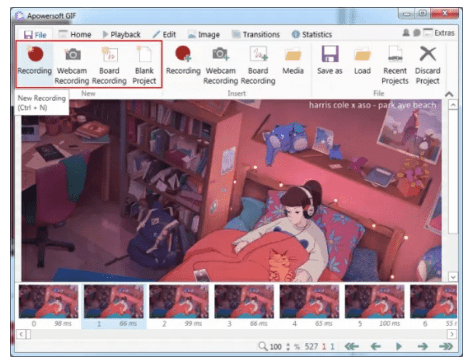Image resolution: width=466 pixels, height=364 pixels.
Task: Insert a Recording into the project
Action: click(x=183, y=61)
